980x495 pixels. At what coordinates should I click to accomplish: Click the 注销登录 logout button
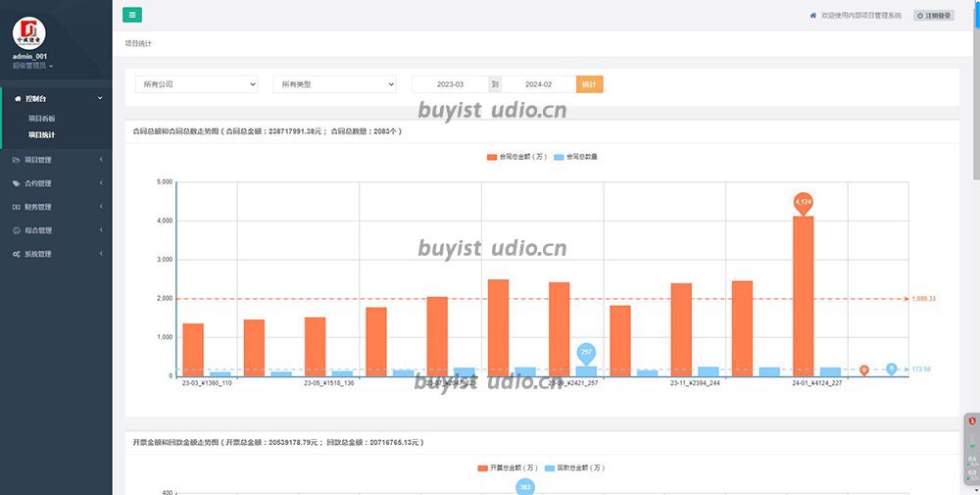933,16
